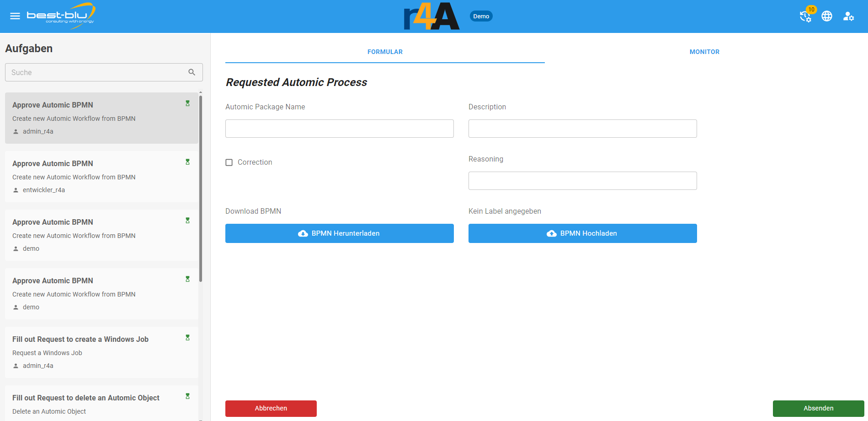
Task: Select the FORMULAR tab
Action: pos(385,52)
